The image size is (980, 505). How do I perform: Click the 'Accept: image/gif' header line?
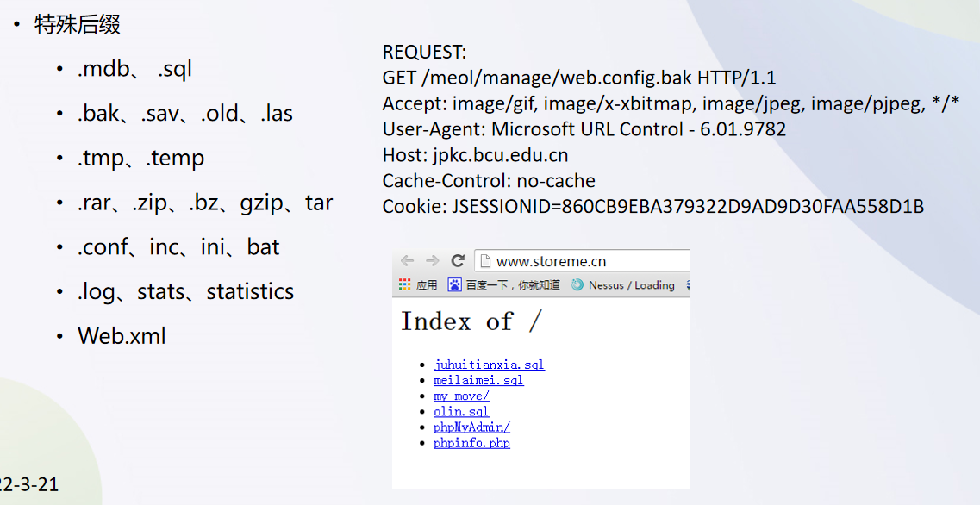pyautogui.click(x=671, y=103)
